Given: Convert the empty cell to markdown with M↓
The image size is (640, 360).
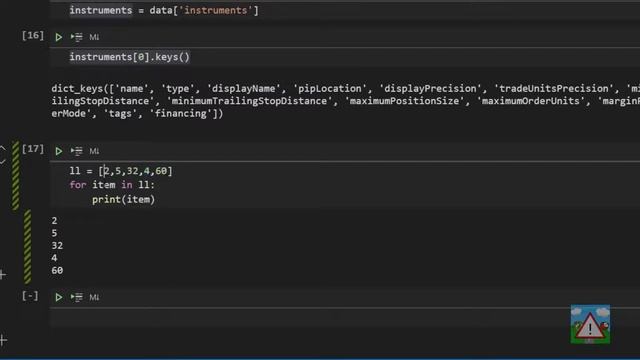Looking at the screenshot, I should tap(94, 297).
